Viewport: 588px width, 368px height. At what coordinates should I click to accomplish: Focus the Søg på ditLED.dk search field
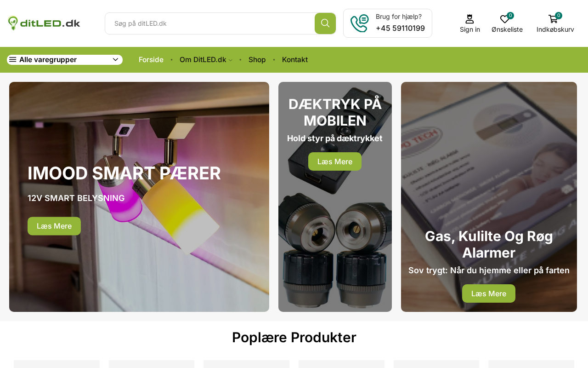pos(210,23)
